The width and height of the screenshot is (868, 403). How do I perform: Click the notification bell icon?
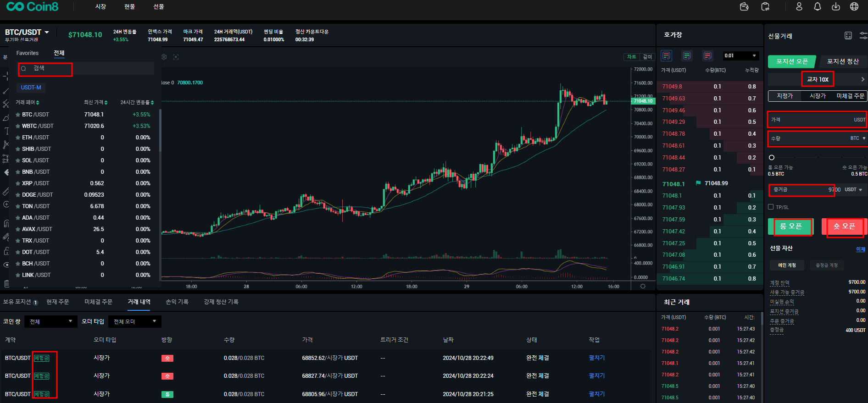coord(817,6)
